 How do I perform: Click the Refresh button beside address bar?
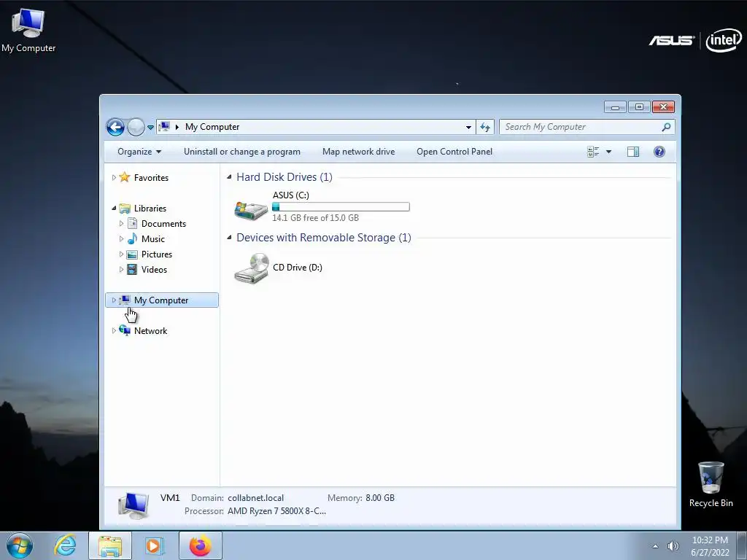(485, 127)
